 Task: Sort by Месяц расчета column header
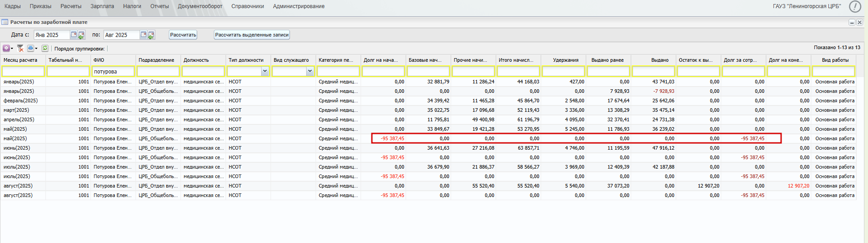(23, 60)
